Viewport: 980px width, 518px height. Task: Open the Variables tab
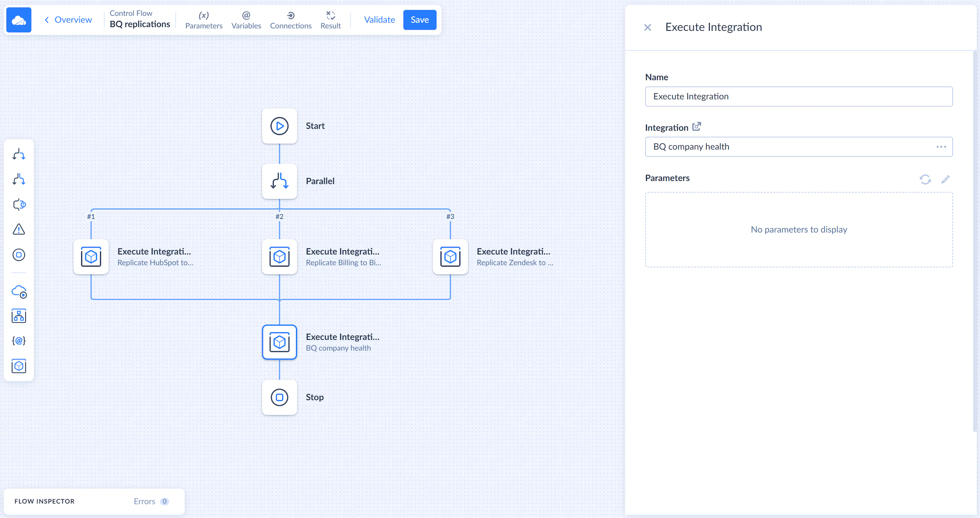point(246,20)
